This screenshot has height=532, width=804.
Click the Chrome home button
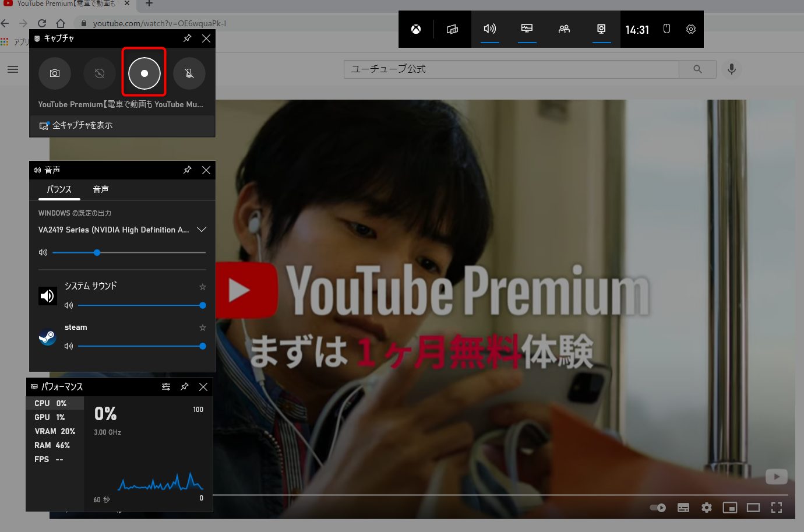(x=61, y=23)
